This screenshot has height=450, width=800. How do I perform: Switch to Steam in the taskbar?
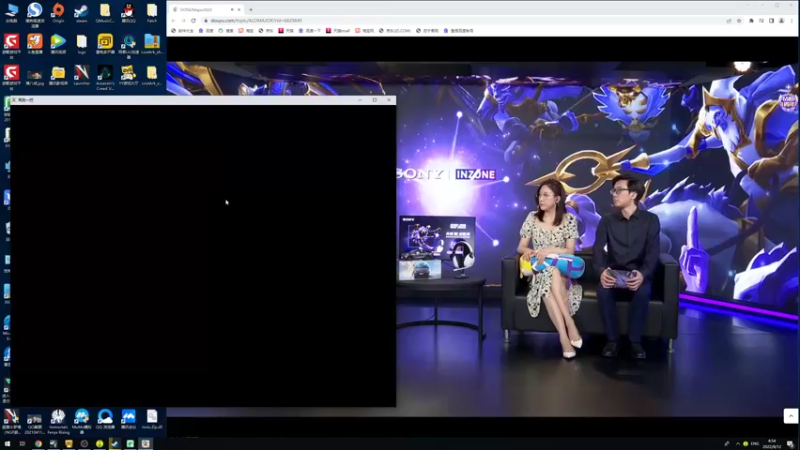coord(114,444)
